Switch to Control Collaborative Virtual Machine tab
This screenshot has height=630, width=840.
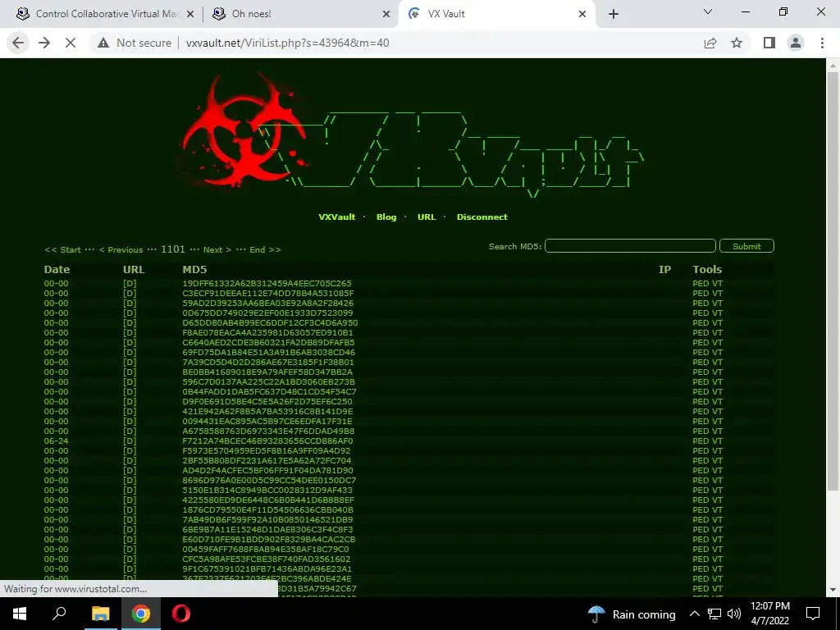click(105, 14)
